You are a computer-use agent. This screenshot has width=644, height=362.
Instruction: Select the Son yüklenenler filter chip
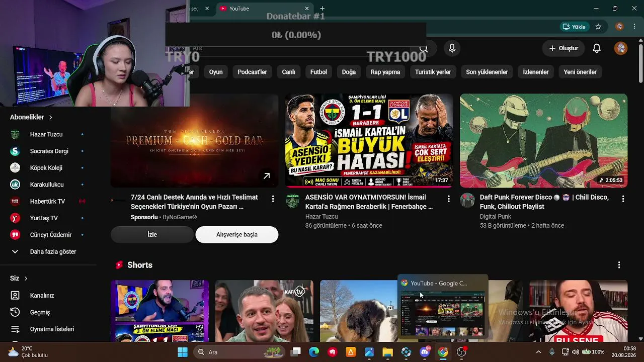coord(487,72)
